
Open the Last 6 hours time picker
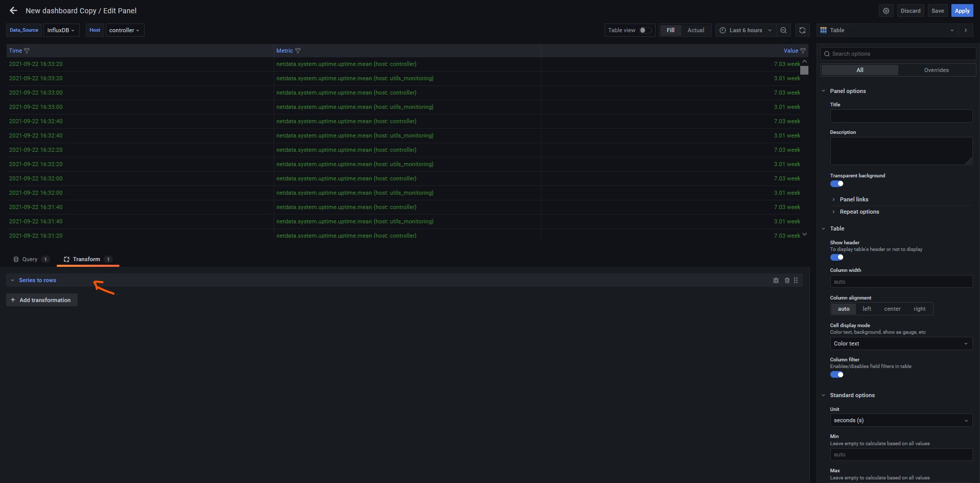tap(745, 30)
